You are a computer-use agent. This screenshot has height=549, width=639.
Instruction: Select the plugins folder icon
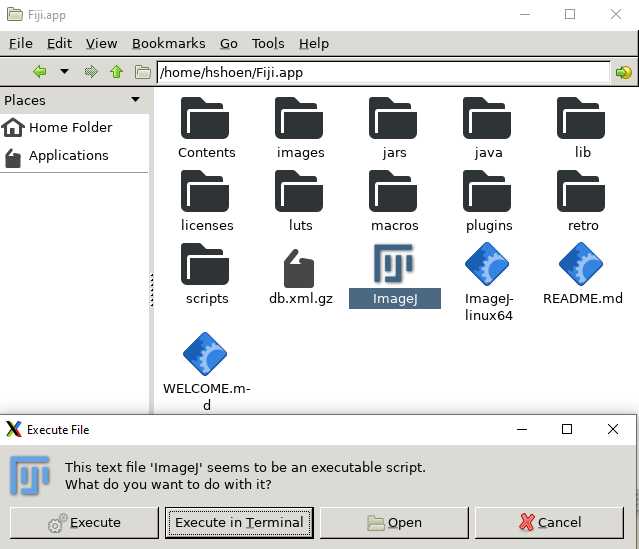point(487,191)
